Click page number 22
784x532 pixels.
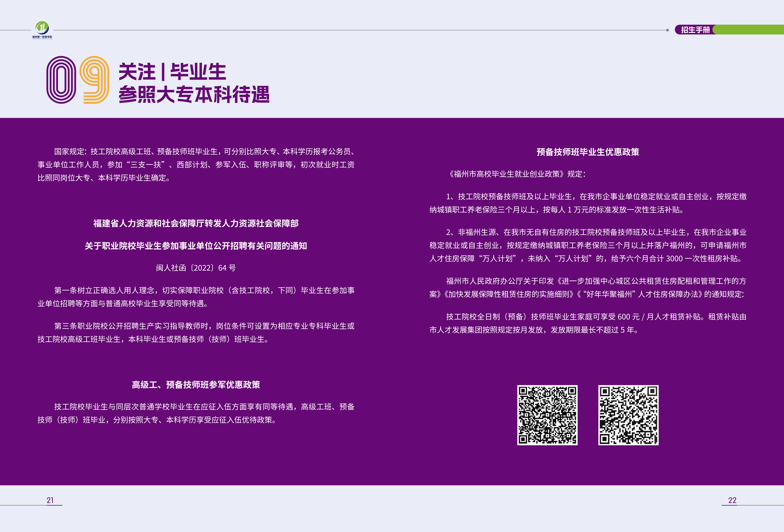coord(732,500)
